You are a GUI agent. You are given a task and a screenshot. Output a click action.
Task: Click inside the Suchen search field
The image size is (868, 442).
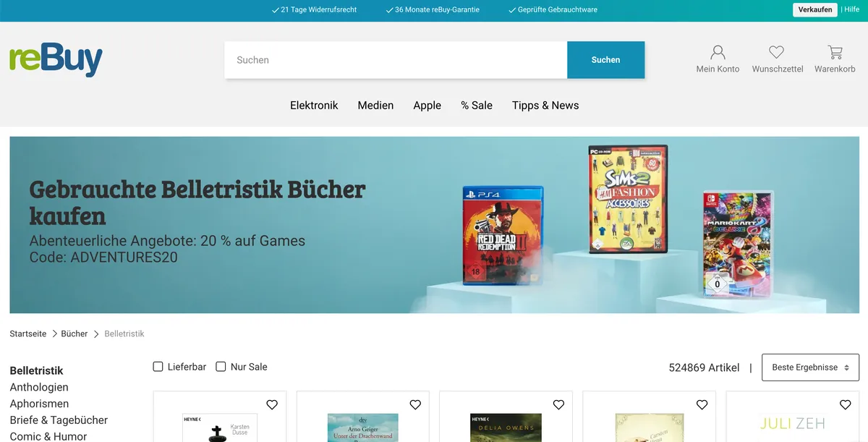[396, 60]
